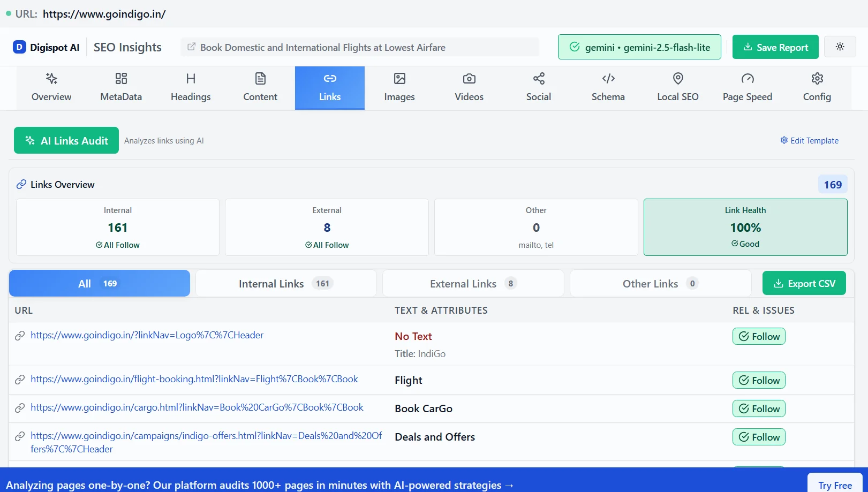
Task: Click the platform audits promo banner text
Action: (x=260, y=485)
